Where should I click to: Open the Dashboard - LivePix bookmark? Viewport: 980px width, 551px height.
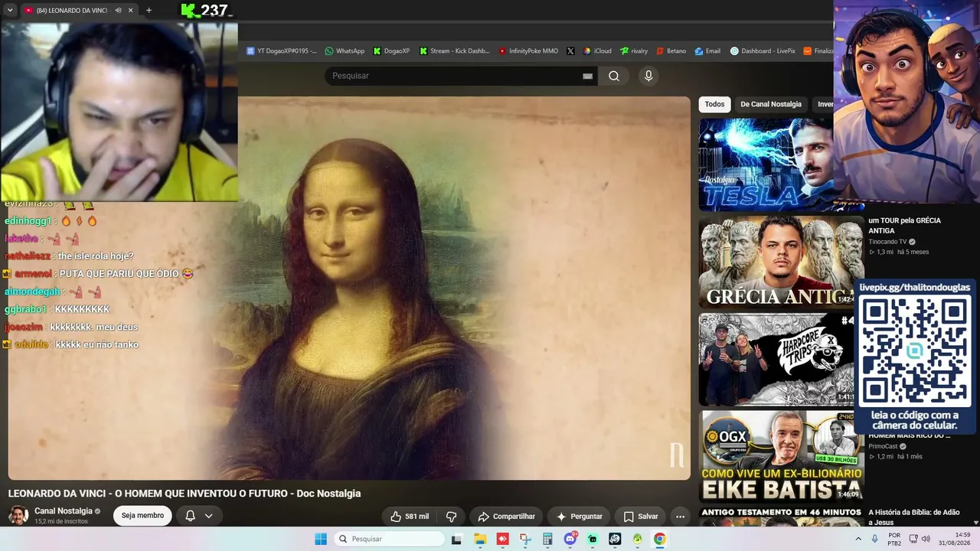[763, 51]
